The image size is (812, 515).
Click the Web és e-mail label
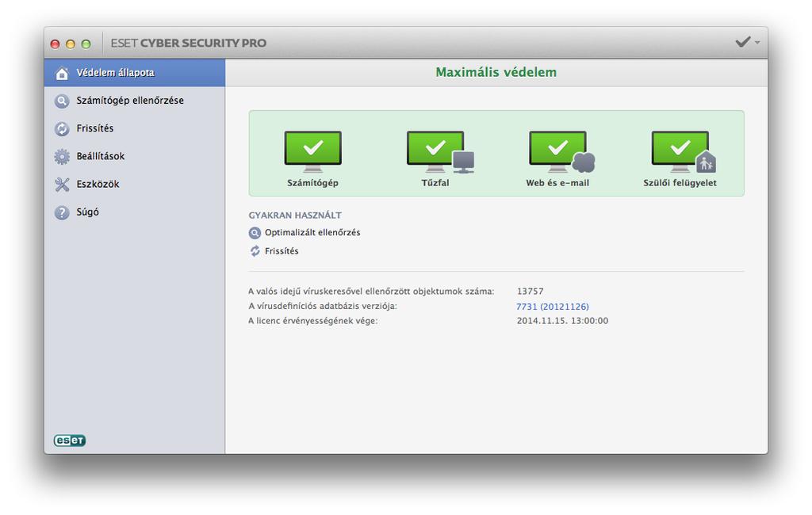(x=557, y=183)
